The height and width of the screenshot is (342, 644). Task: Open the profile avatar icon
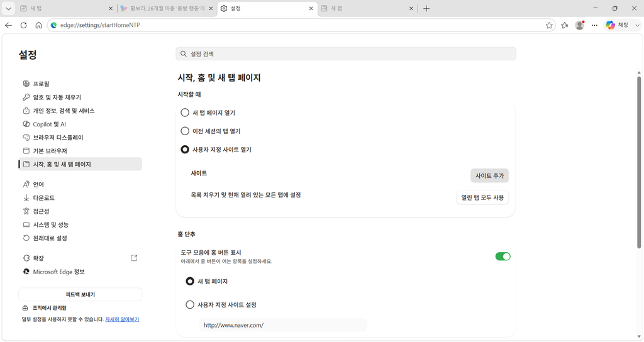579,25
